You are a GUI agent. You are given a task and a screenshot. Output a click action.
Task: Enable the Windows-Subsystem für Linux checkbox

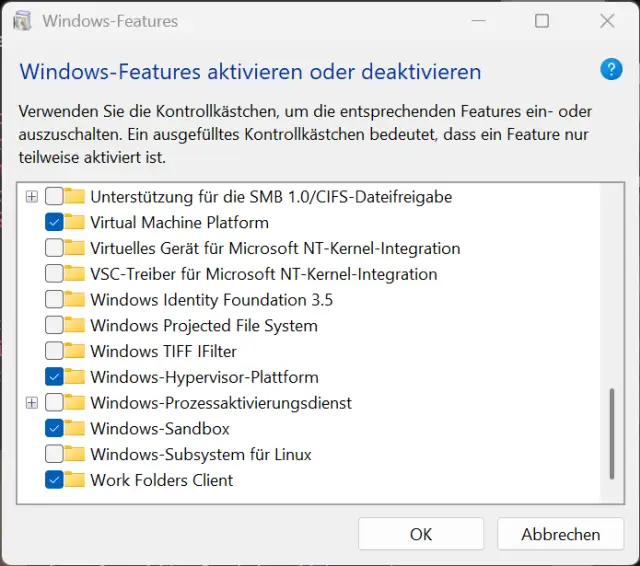[54, 455]
